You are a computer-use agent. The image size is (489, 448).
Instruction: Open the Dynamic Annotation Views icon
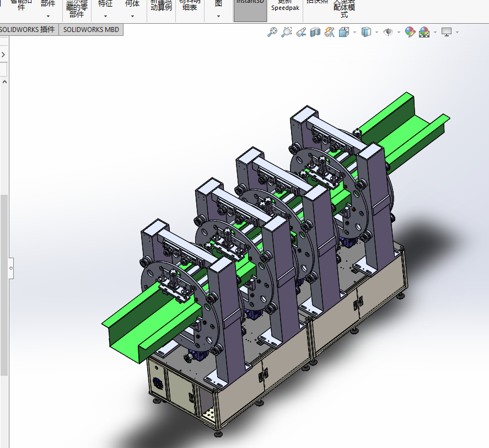[x=330, y=32]
